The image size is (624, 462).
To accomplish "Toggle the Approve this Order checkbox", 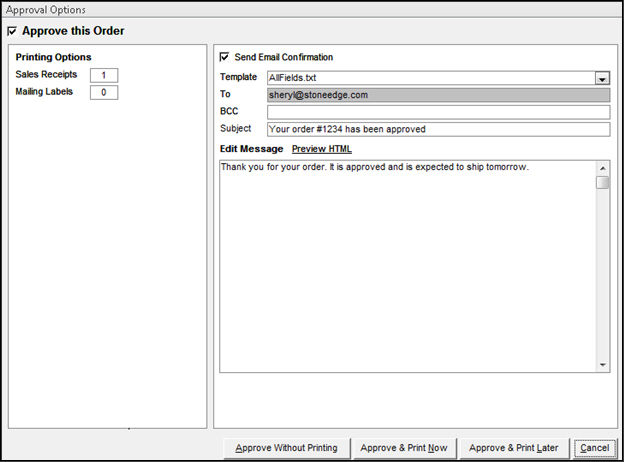I will pyautogui.click(x=12, y=31).
